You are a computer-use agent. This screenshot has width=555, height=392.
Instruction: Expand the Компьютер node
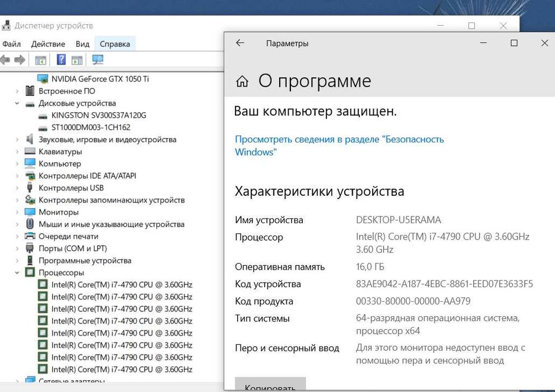click(17, 164)
